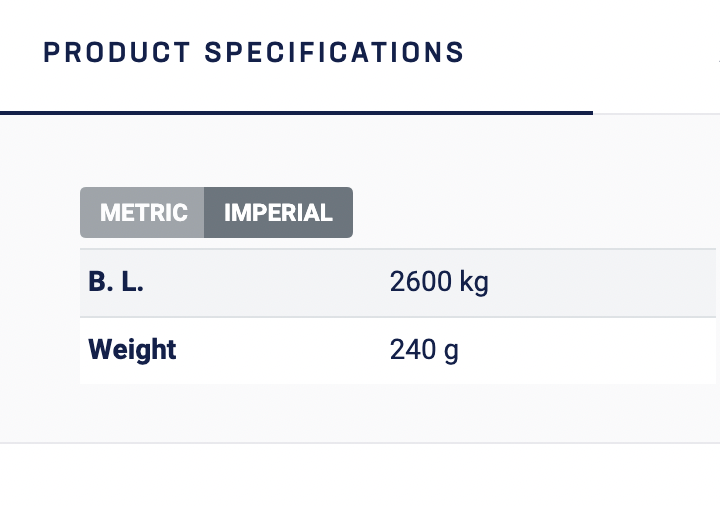
Task: Click the kg unit in B. L. row
Action: (x=473, y=283)
